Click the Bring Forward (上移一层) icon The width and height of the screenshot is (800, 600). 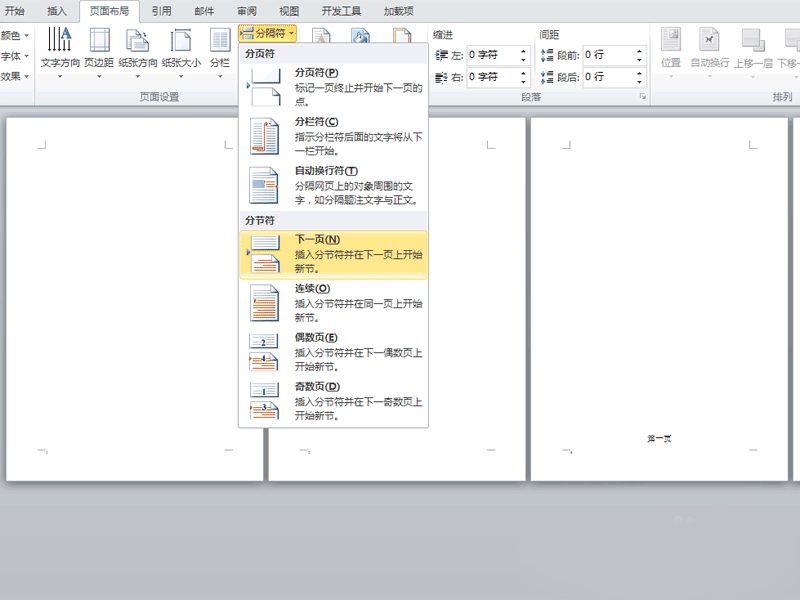[x=753, y=40]
